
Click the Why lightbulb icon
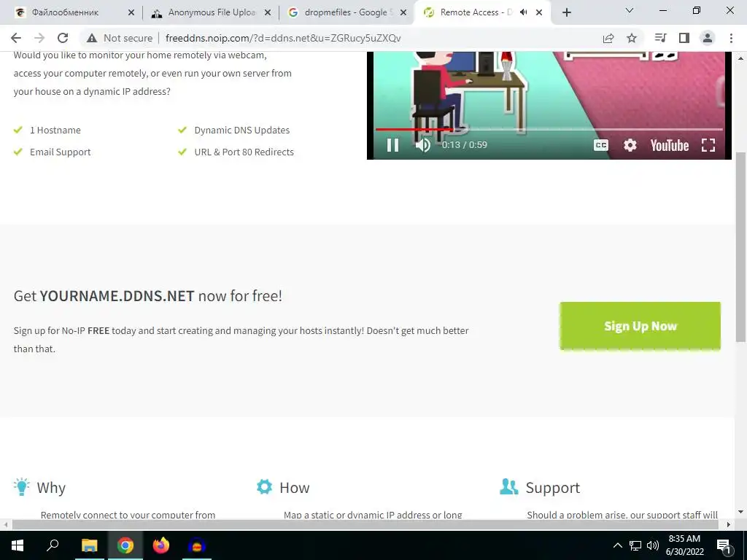click(x=22, y=486)
